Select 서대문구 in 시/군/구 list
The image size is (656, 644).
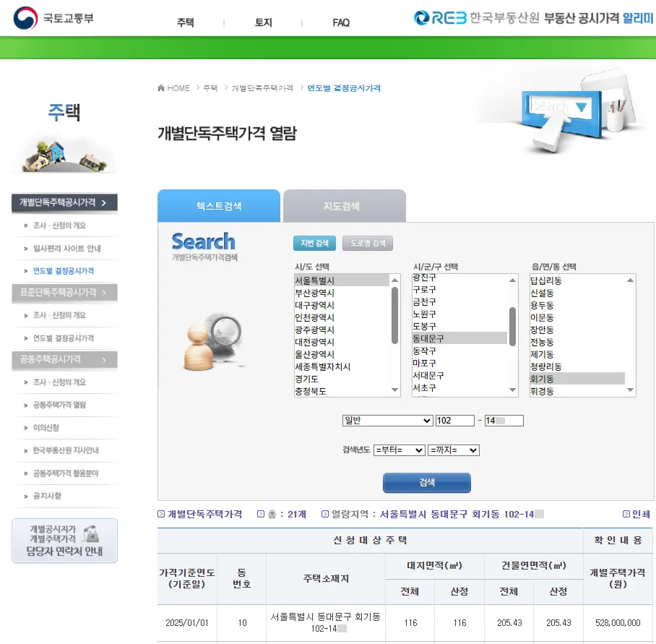459,375
